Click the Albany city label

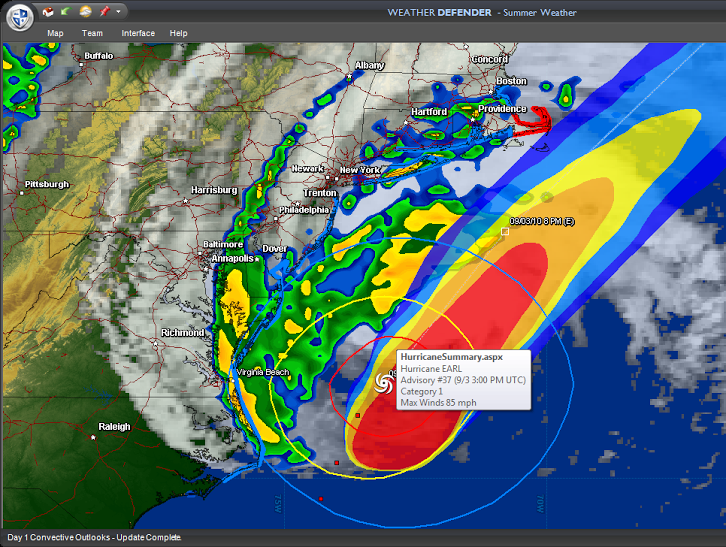point(369,65)
